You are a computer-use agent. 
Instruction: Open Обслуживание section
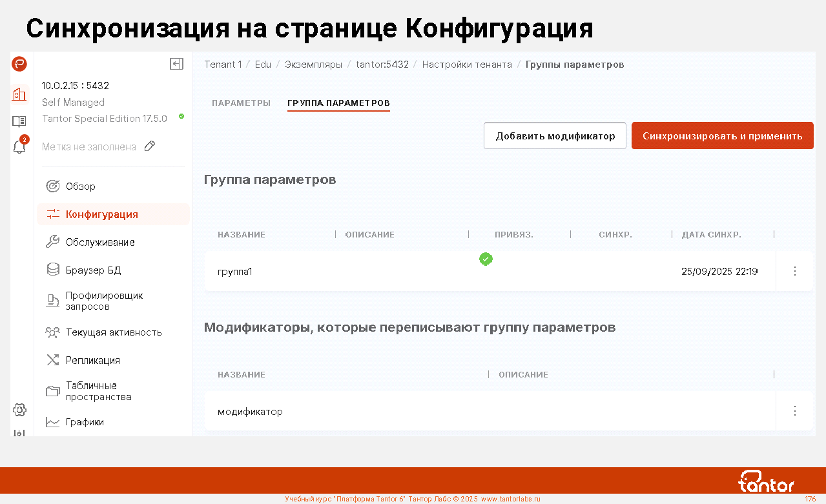100,243
